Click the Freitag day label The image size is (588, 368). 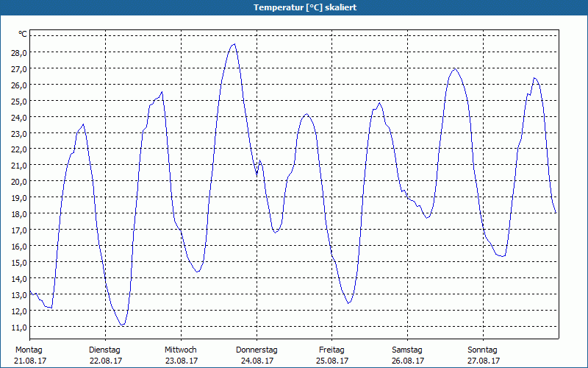click(x=331, y=350)
